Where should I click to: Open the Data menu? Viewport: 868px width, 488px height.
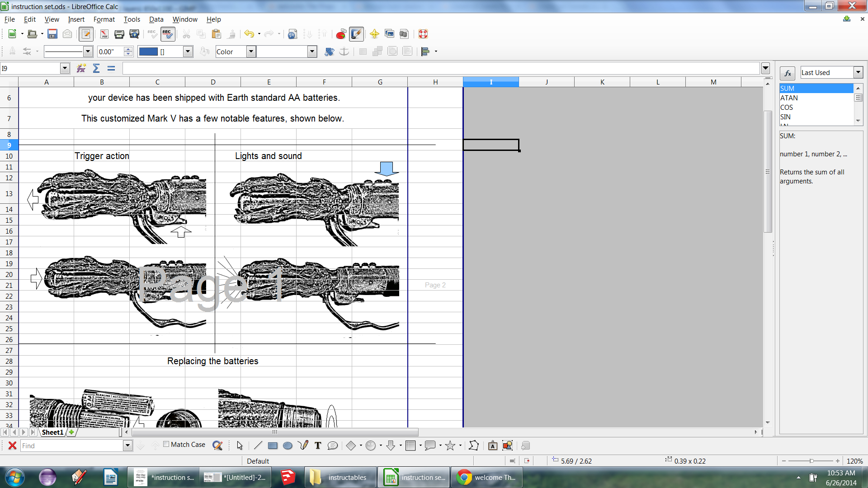pos(156,19)
